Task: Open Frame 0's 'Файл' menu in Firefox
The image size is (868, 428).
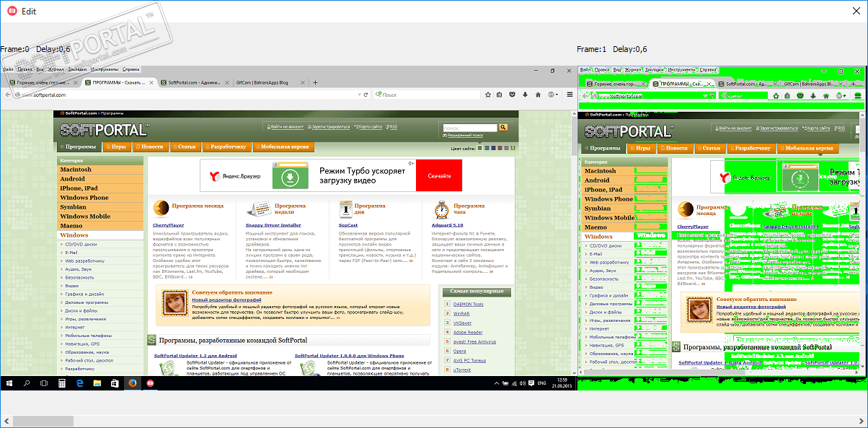Action: pos(7,69)
